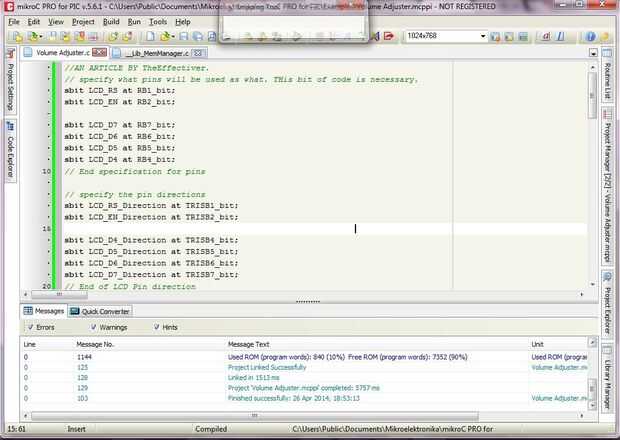Image resolution: width=620 pixels, height=440 pixels.
Task: Select the Messages tab
Action: tap(44, 311)
